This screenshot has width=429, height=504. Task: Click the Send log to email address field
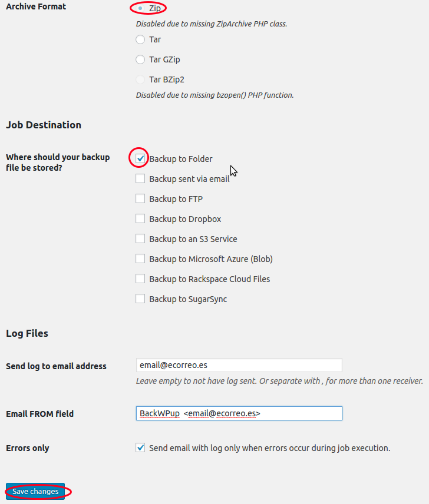click(x=239, y=365)
